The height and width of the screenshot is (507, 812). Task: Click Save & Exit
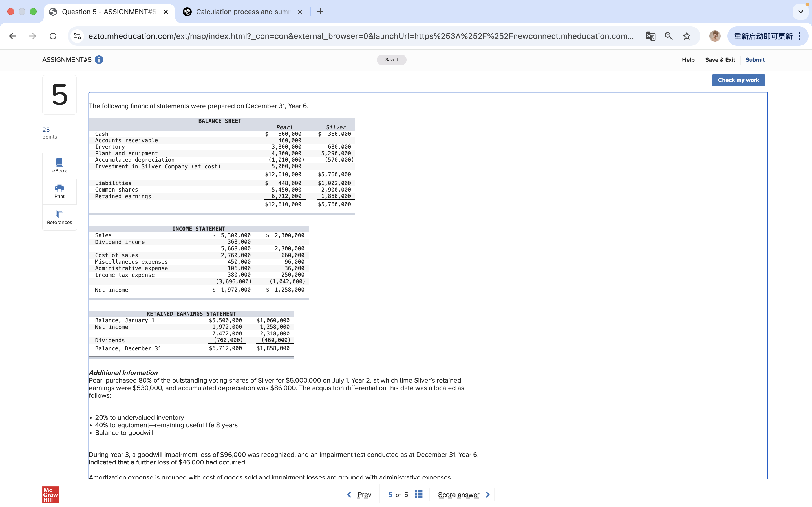720,60
